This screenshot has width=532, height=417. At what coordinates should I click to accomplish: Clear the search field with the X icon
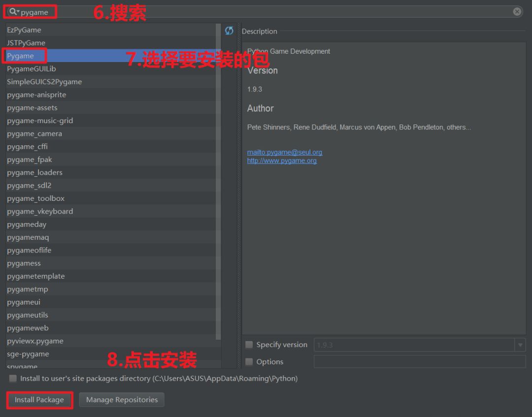[517, 12]
